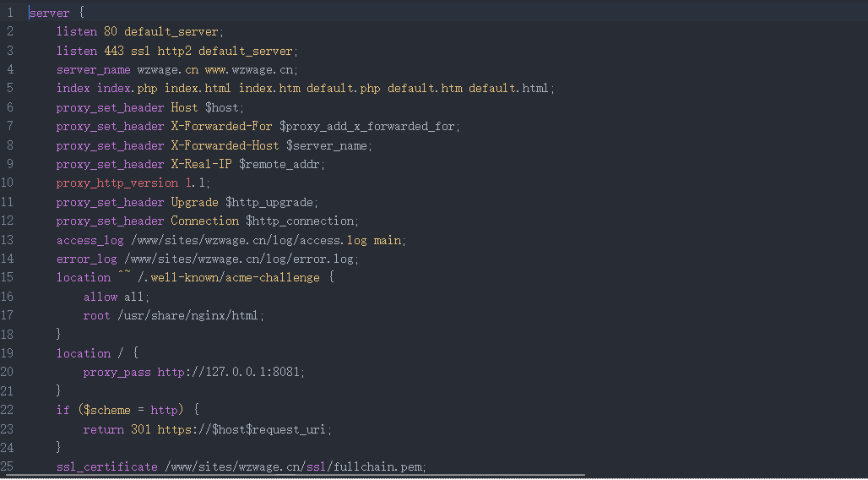
Task: Click 'index.php' in the index directive
Action: tap(127, 89)
